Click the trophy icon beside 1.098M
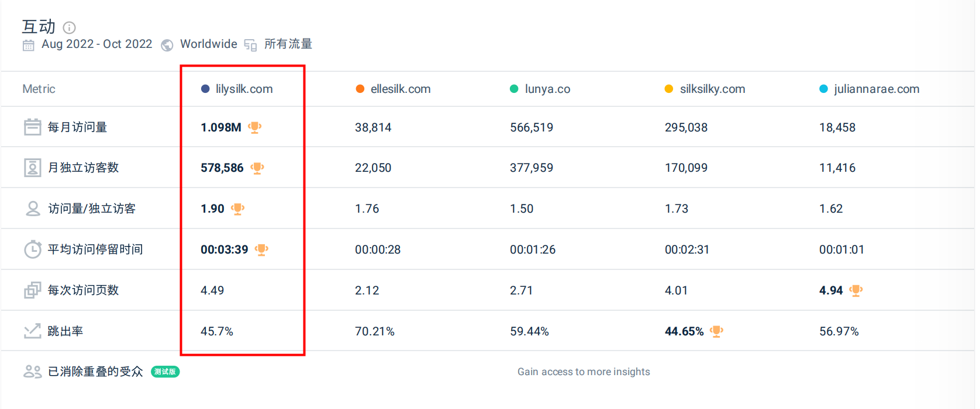Viewport: 980px width, 409px height. pyautogui.click(x=255, y=127)
